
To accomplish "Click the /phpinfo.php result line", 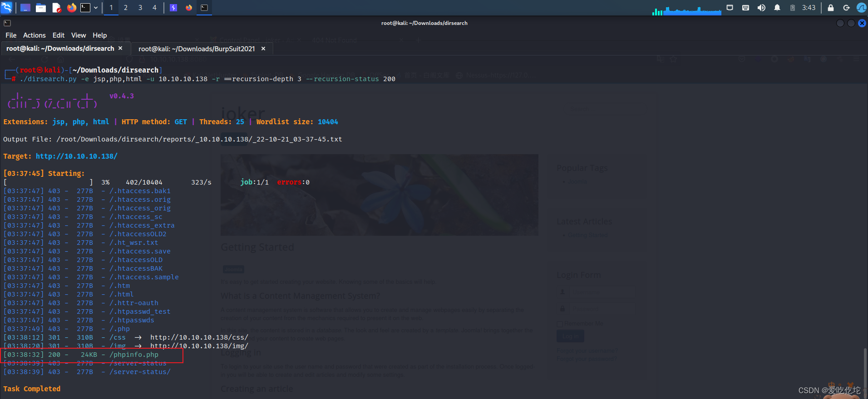I will coord(81,355).
